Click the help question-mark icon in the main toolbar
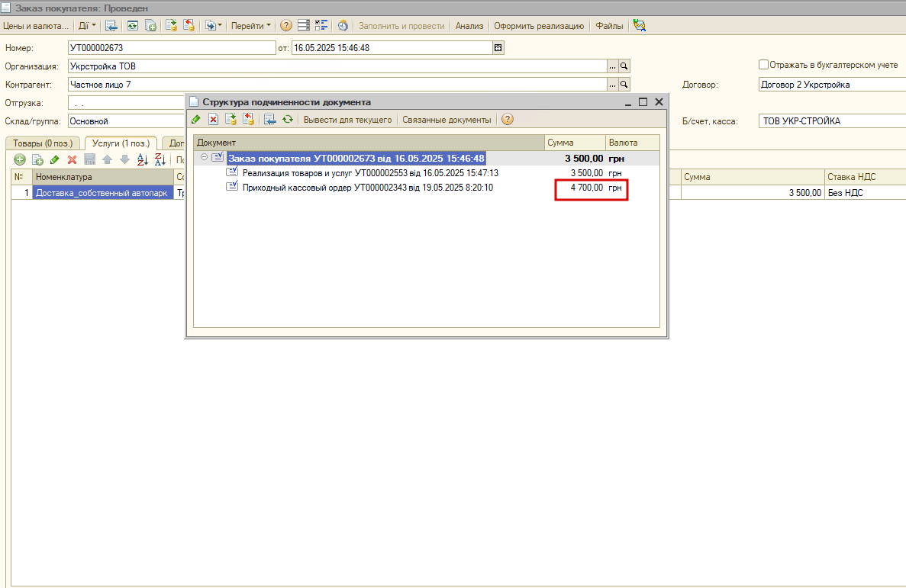Viewport: 906px width, 588px height. (x=286, y=26)
